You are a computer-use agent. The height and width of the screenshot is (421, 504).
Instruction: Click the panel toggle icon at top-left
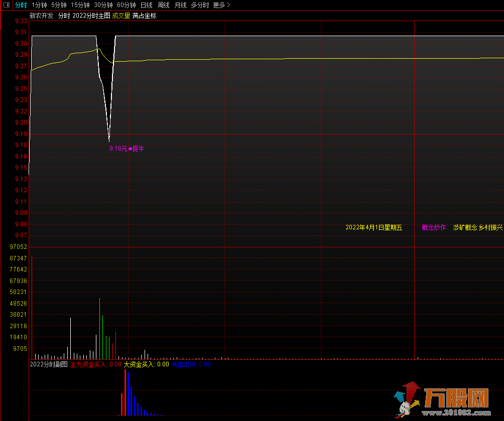(x=7, y=5)
